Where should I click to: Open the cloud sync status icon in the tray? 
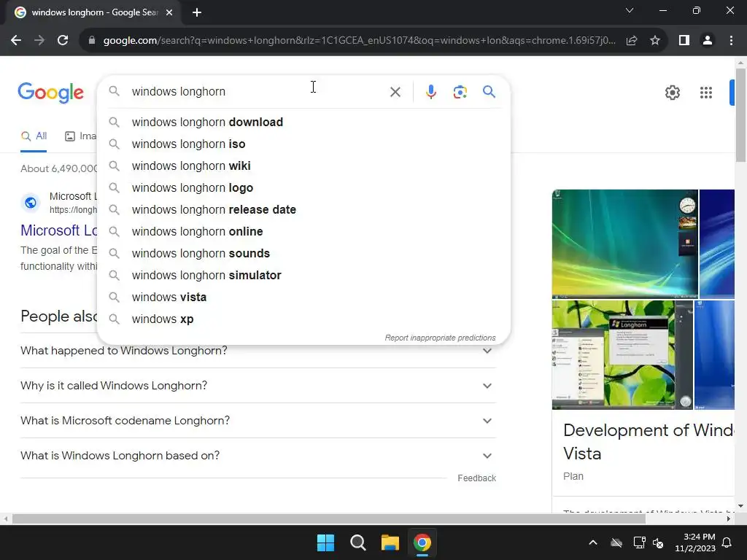616,542
